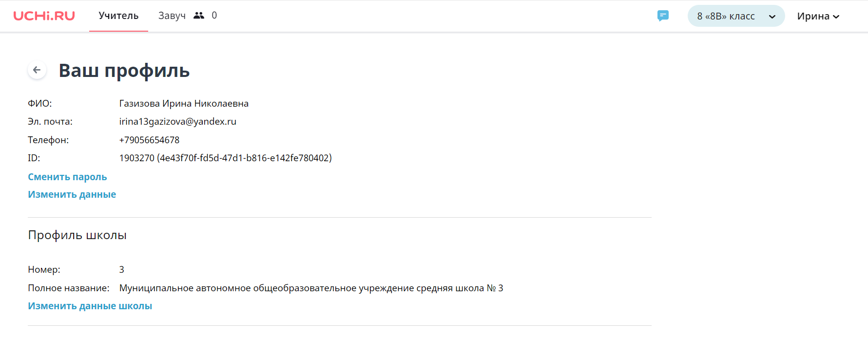Screen dimensions: 868x337
Task: Go back using the arrow button
Action: (37, 70)
